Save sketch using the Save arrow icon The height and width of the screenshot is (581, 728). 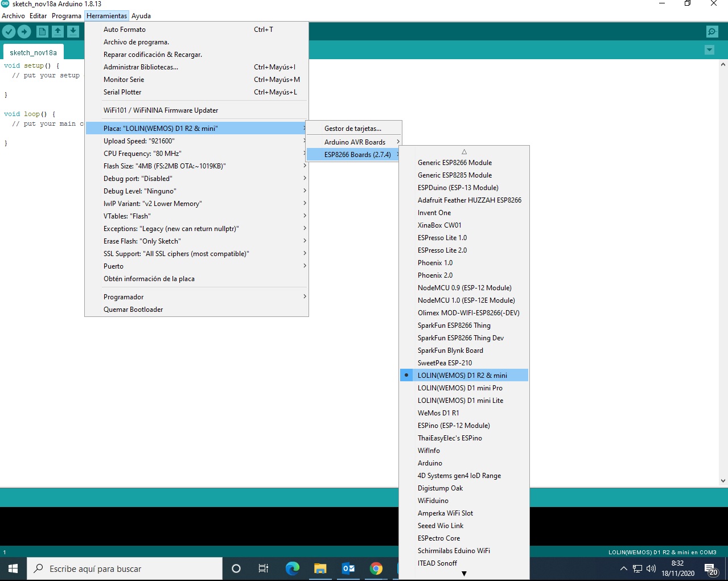[x=73, y=32]
